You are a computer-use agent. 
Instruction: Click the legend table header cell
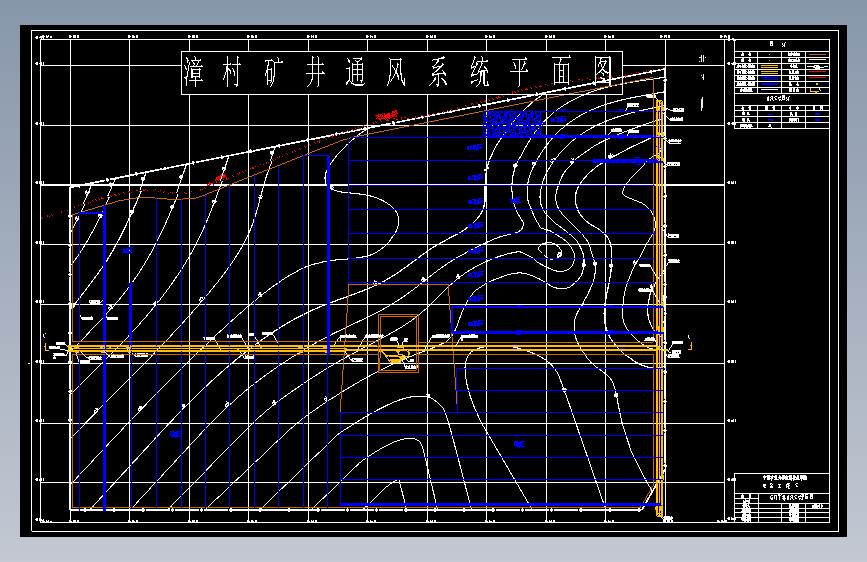(x=782, y=45)
